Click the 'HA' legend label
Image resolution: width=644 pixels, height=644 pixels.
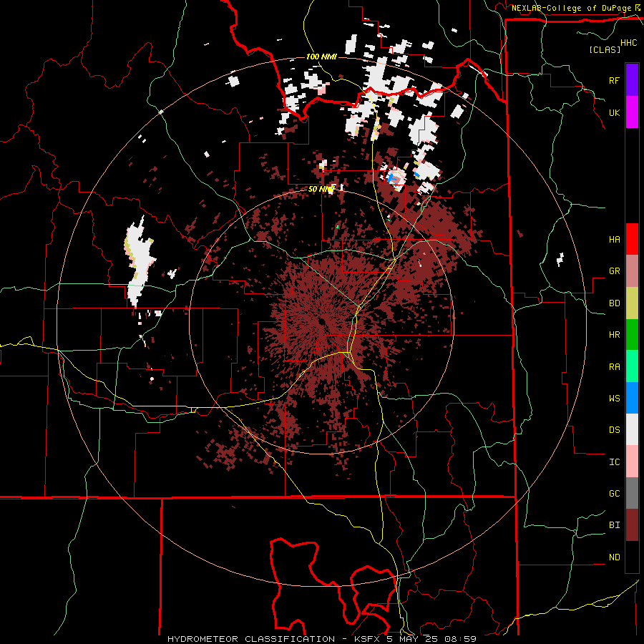click(614, 240)
